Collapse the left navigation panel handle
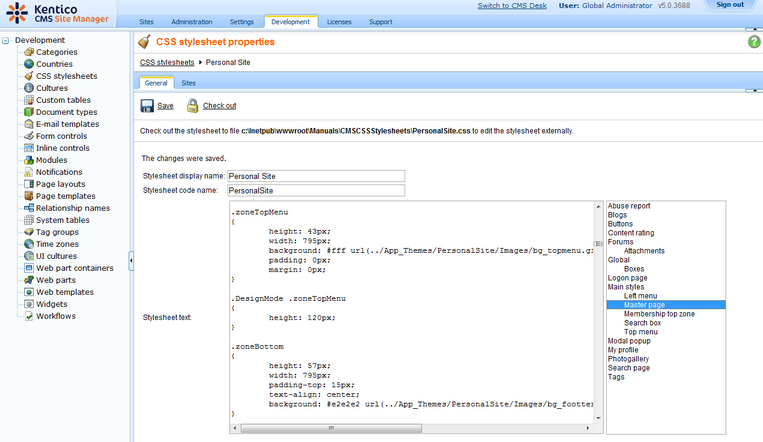Viewport: 763px width, 442px height. (131, 260)
